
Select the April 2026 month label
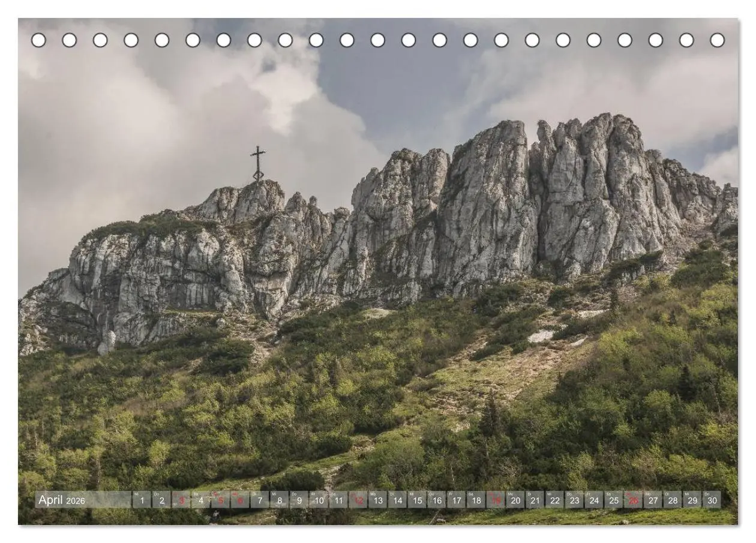pyautogui.click(x=62, y=500)
